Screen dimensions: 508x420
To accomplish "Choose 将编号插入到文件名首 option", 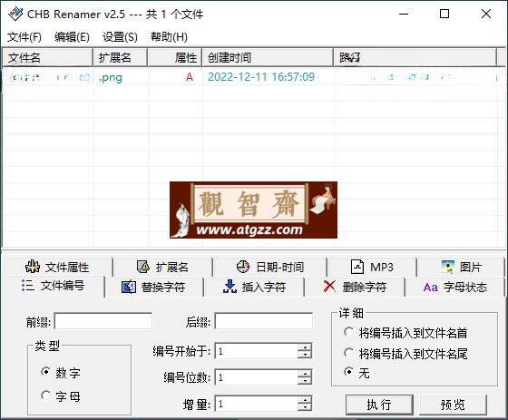I will coord(348,332).
